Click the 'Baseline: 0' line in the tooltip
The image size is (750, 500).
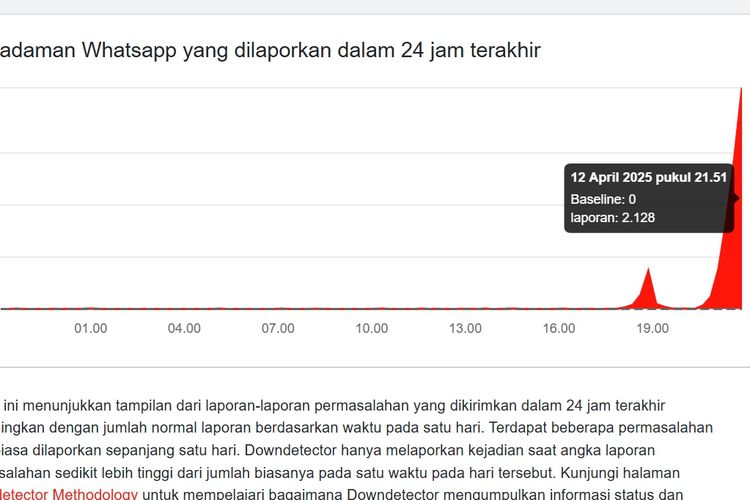pyautogui.click(x=603, y=199)
